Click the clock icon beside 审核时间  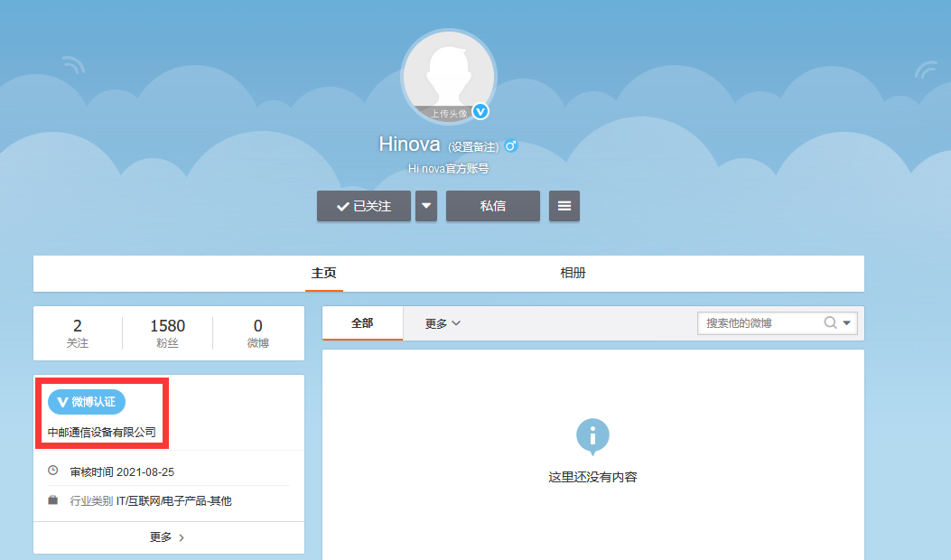point(52,468)
